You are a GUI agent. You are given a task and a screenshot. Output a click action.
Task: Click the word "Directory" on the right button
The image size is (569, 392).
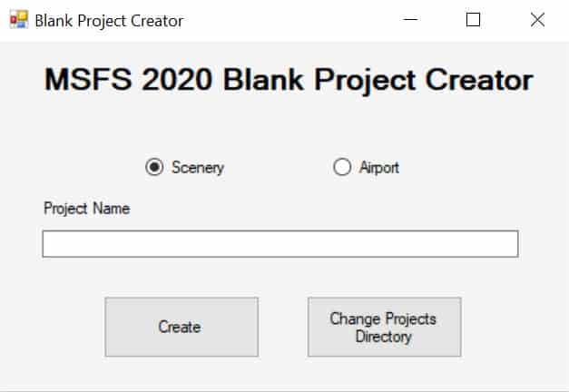pyautogui.click(x=384, y=337)
